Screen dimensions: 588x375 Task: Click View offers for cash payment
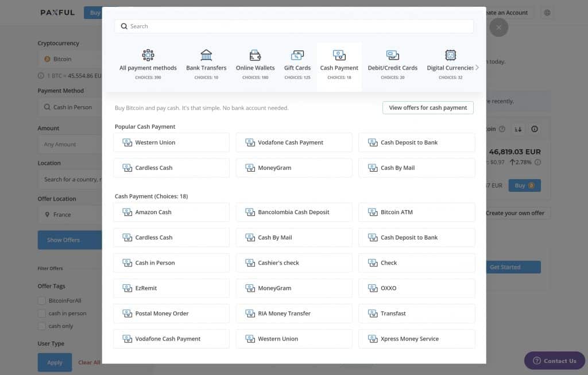[428, 107]
